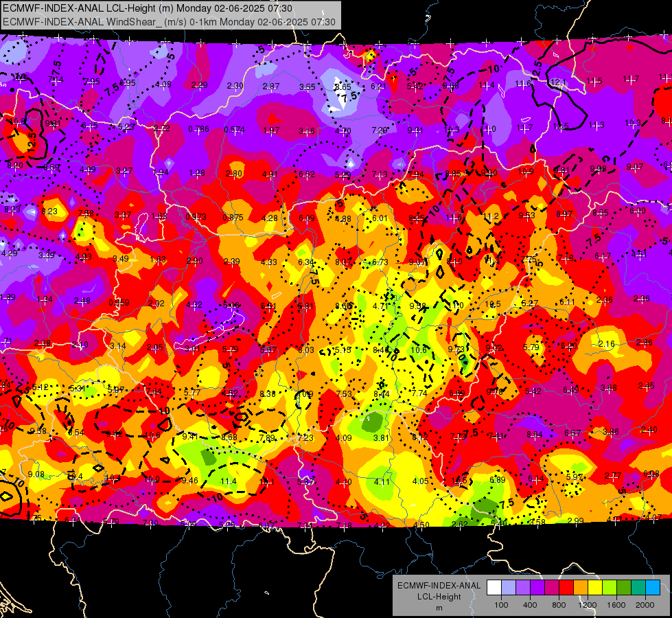Select the bright blue legend swatch at right end
The width and height of the screenshot is (672, 618).
pyautogui.click(x=653, y=588)
